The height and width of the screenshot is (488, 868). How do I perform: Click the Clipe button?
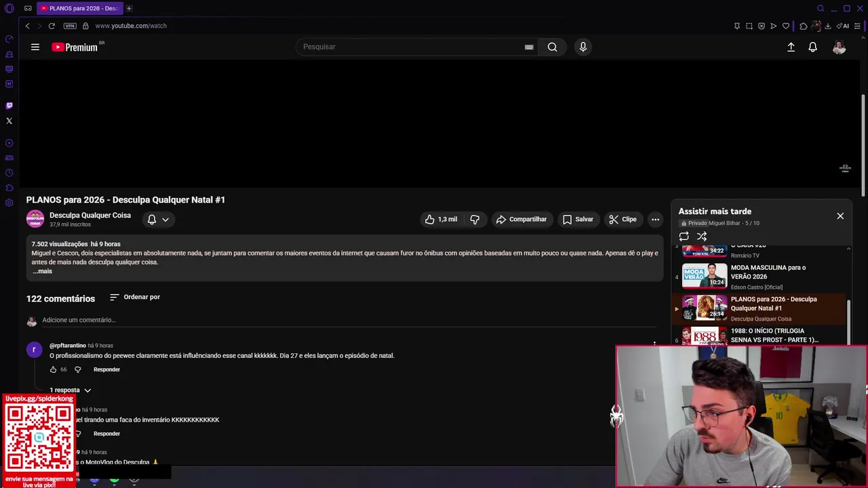(623, 220)
